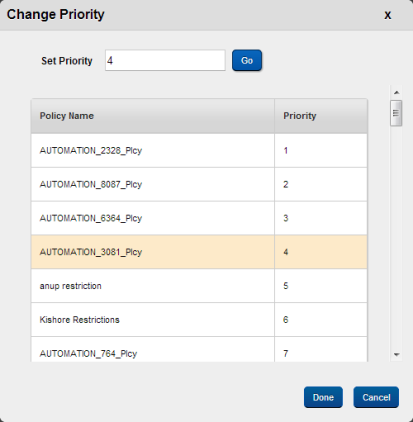The height and width of the screenshot is (422, 413).
Task: Select the AUTOMATION_8087_Plcy policy
Action: [x=199, y=184]
